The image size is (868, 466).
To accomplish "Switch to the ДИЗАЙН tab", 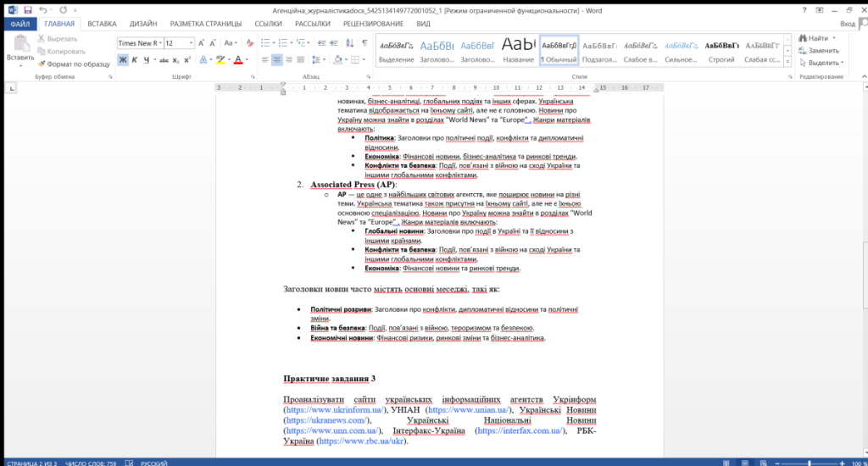I will point(143,24).
